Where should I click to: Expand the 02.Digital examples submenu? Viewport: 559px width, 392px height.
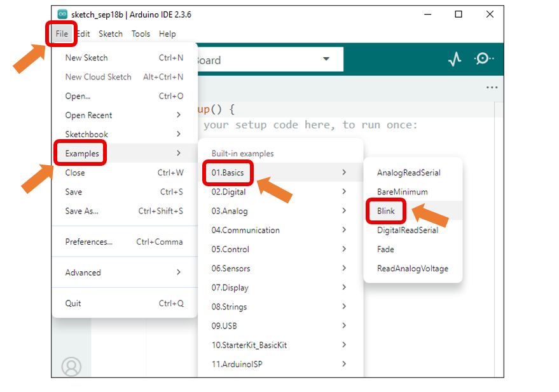pos(280,192)
